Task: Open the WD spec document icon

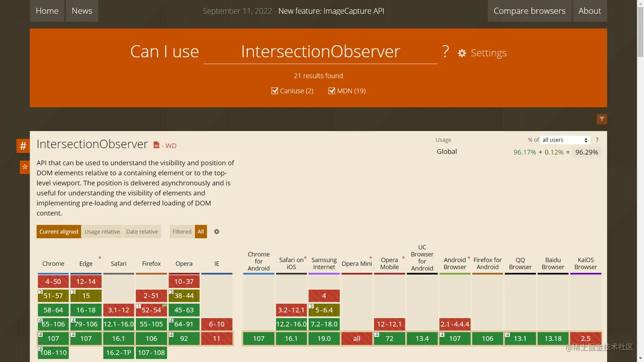Action: [156, 145]
